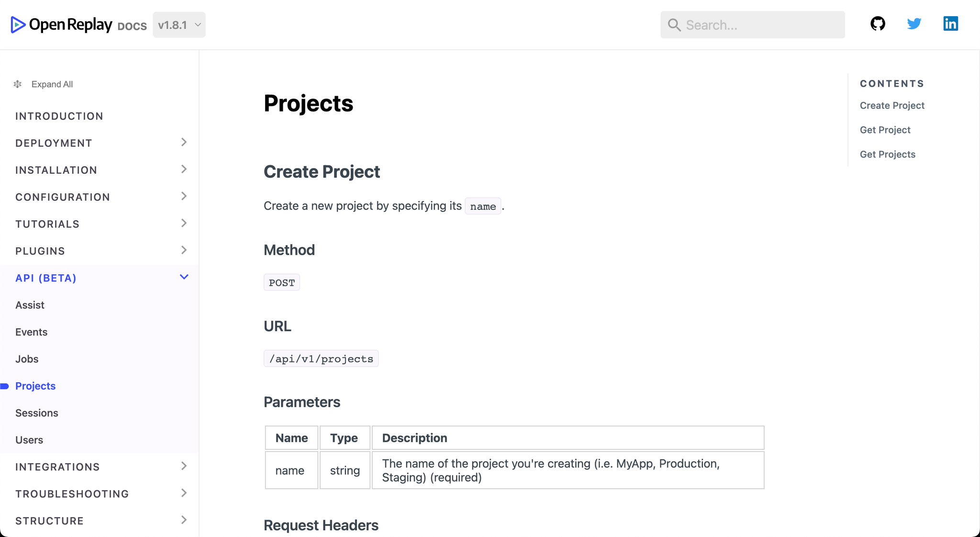Open the Installation section label
The image size is (980, 537).
(56, 170)
